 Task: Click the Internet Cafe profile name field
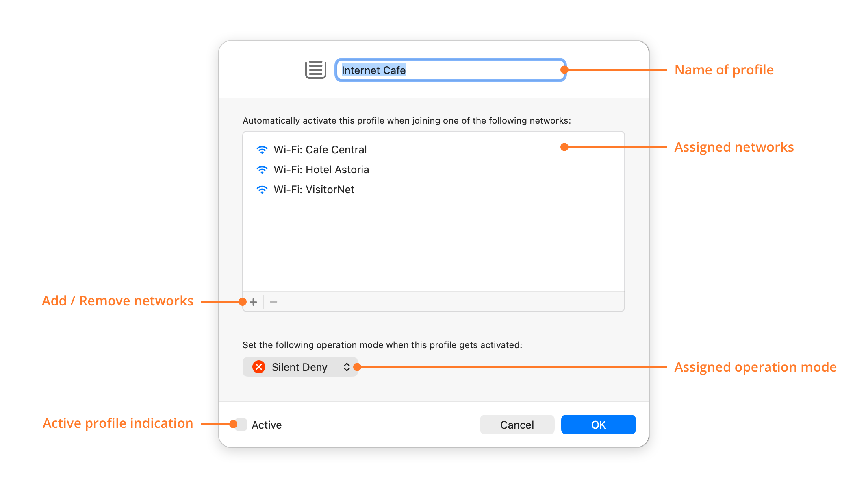451,70
